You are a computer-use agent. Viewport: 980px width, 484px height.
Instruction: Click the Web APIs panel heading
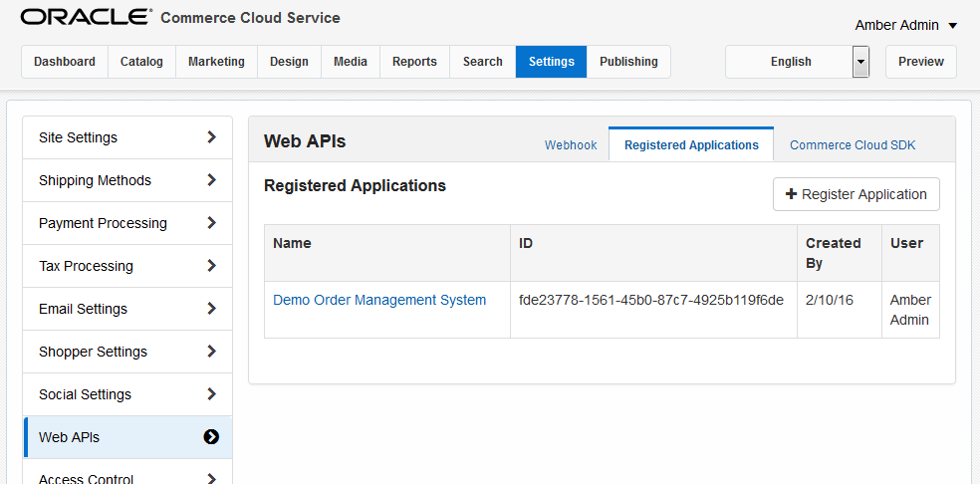[x=305, y=141]
